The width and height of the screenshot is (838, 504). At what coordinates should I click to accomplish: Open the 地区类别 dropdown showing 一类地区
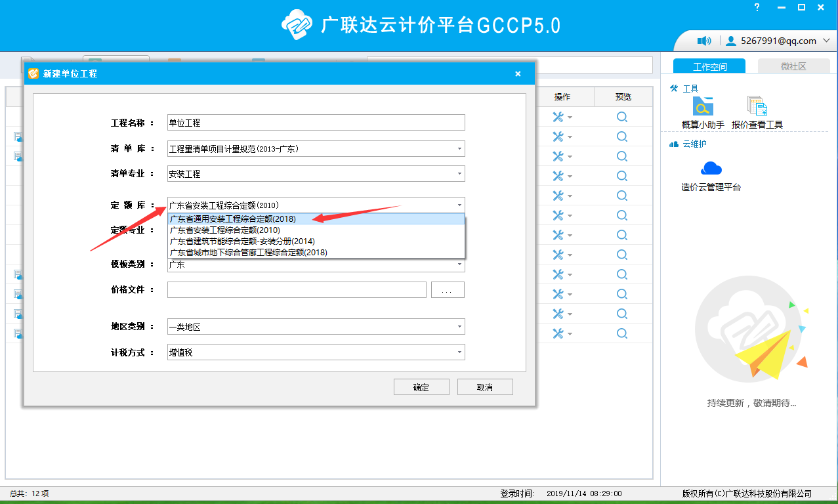(x=316, y=327)
